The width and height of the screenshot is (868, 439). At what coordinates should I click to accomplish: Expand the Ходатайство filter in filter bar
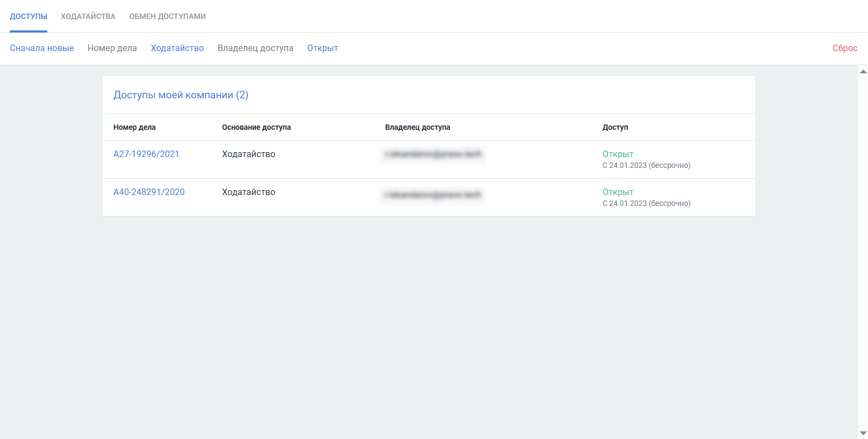(x=177, y=48)
